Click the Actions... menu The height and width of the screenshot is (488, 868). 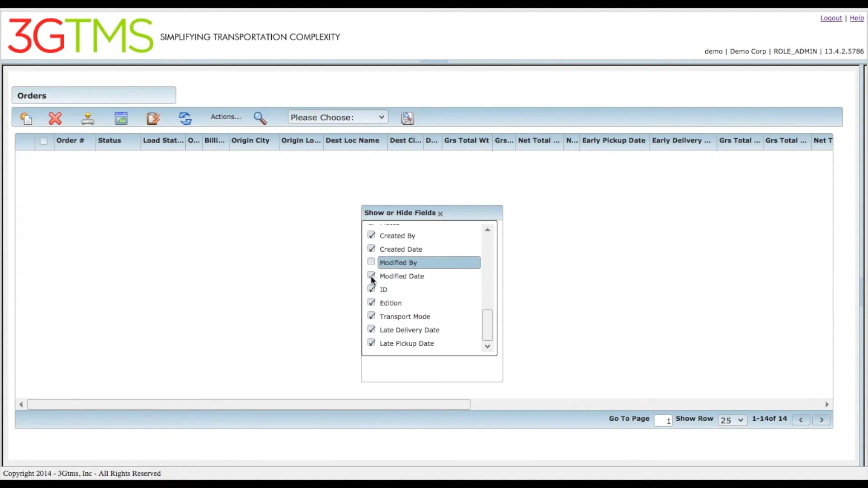pyautogui.click(x=226, y=117)
